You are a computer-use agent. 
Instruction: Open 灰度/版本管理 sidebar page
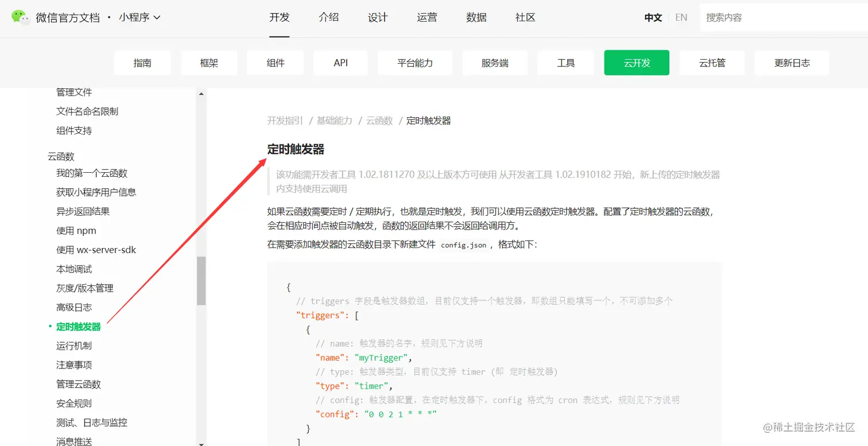[85, 288]
